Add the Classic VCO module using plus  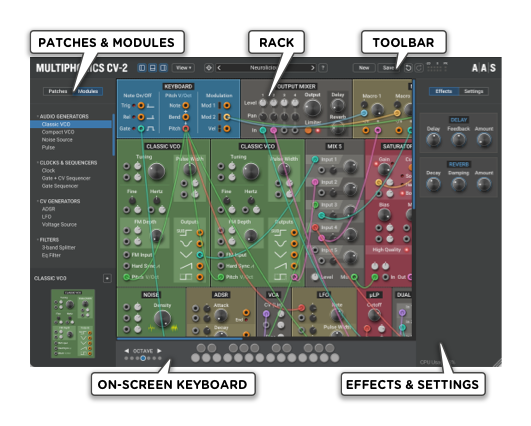tap(107, 278)
